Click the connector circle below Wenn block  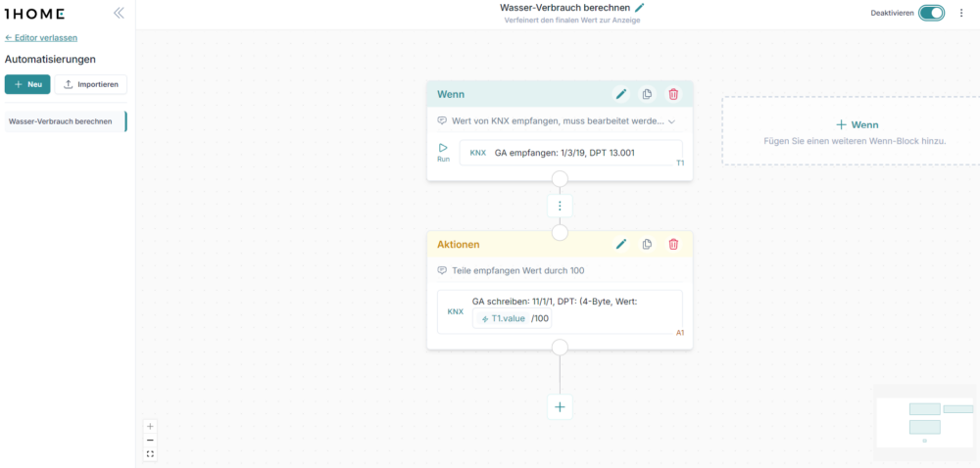tap(560, 179)
